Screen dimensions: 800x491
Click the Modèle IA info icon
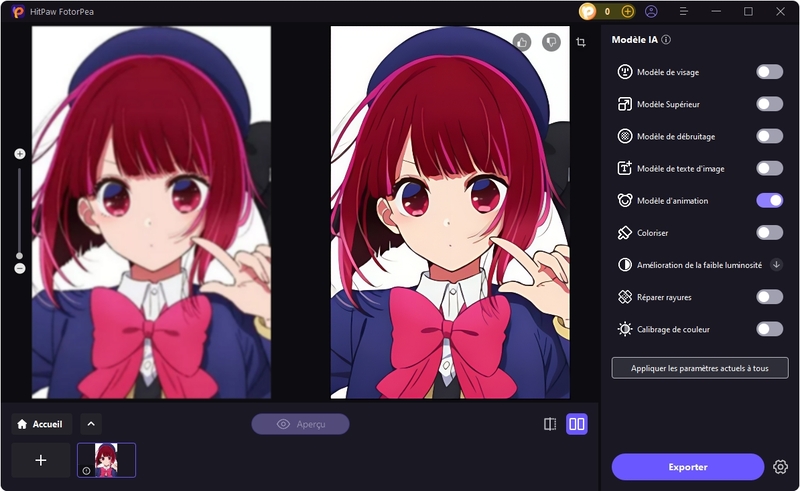[666, 40]
